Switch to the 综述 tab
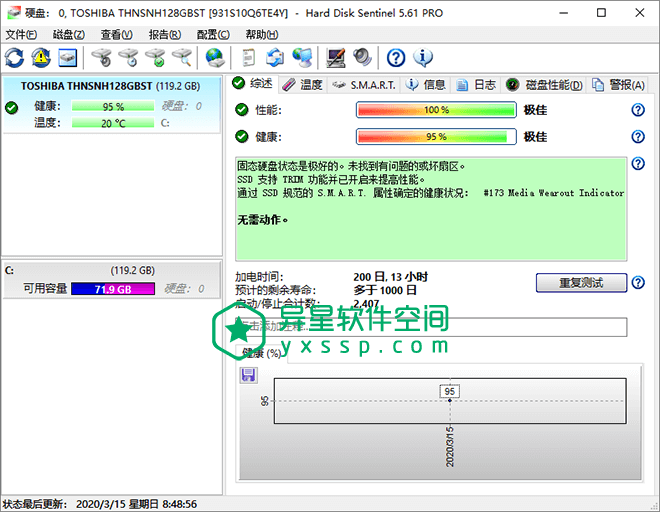660x512 pixels. pos(253,84)
